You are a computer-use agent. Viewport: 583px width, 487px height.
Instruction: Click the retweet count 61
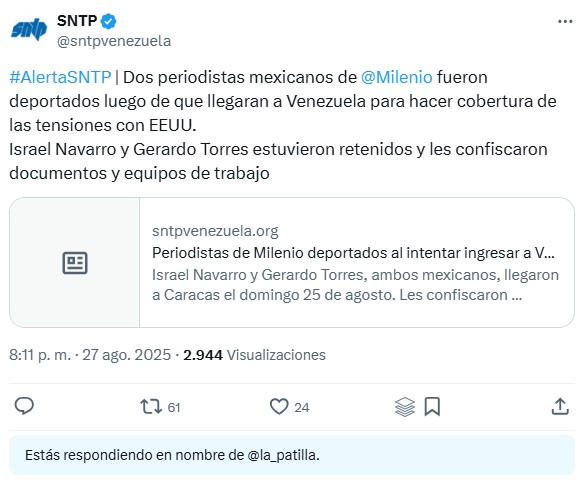coord(174,407)
